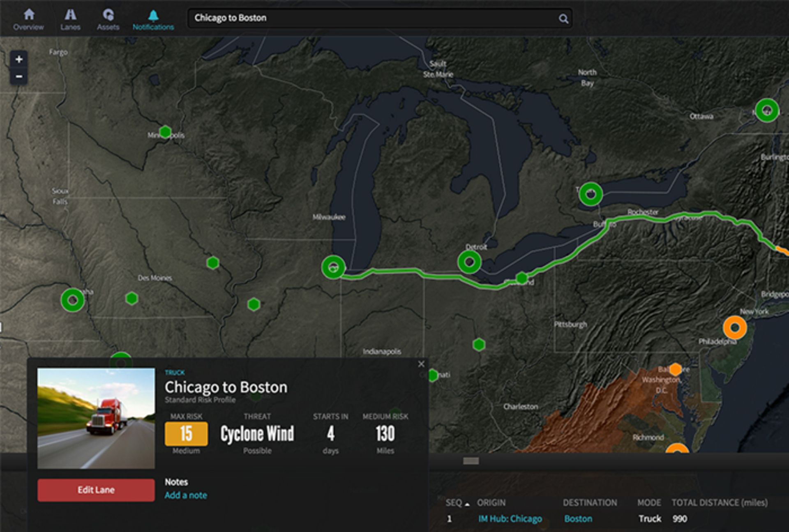This screenshot has height=532, width=789.
Task: Click the bottom panel drag handle
Action: tap(471, 461)
